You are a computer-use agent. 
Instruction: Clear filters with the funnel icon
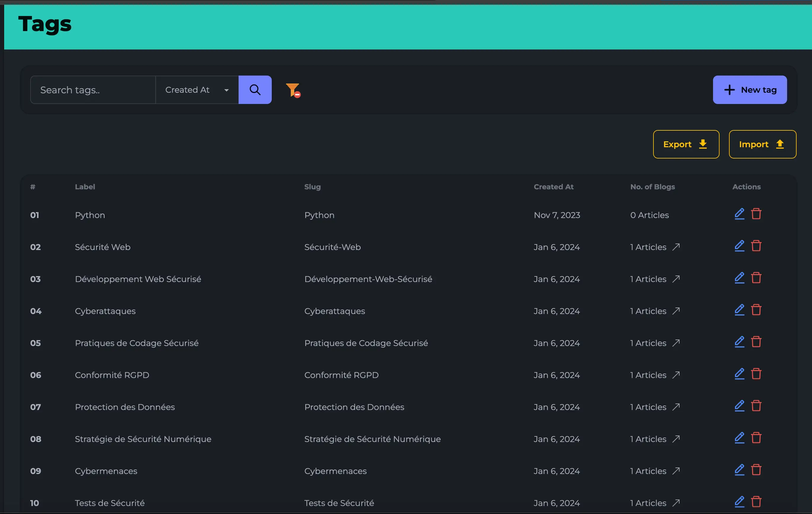(x=293, y=90)
